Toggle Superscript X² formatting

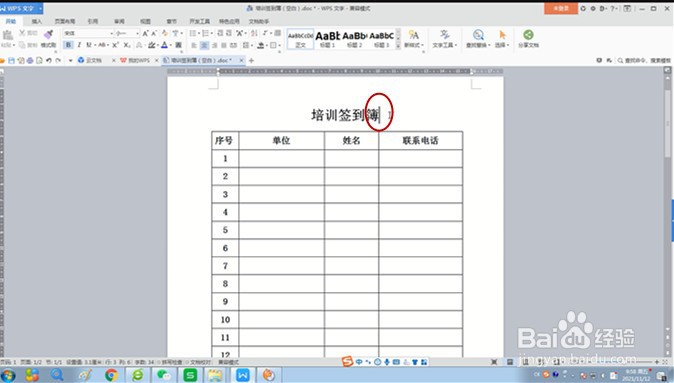(115, 45)
